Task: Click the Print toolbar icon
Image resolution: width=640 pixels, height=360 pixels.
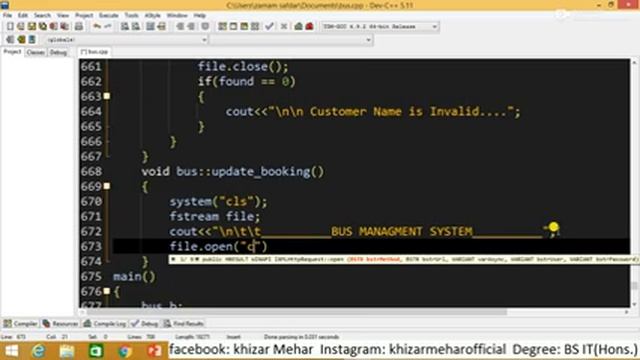Action: [x=78, y=27]
